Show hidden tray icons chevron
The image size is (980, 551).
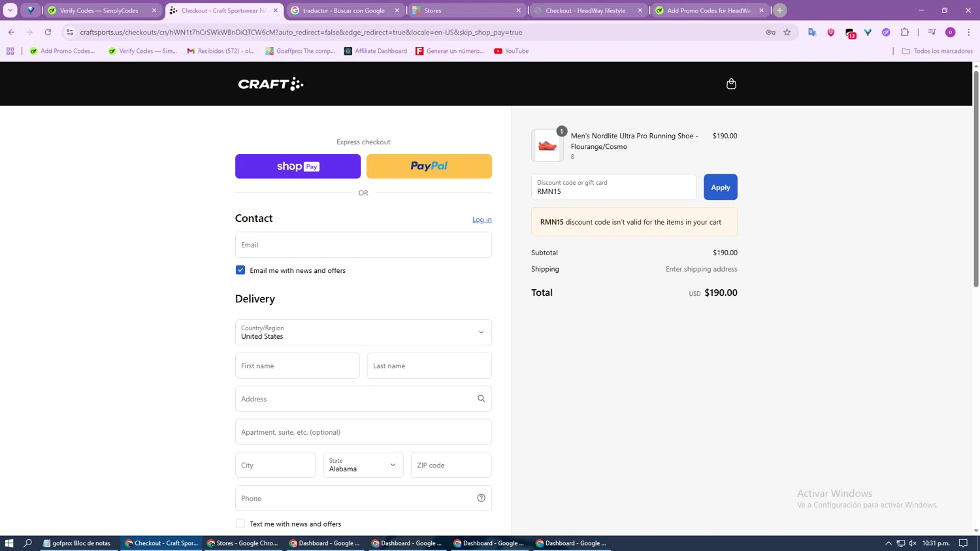click(x=889, y=543)
